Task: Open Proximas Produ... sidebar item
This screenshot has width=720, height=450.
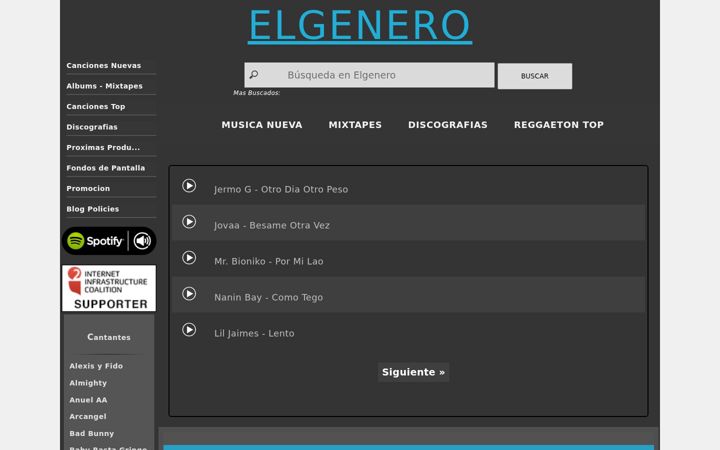Action: click(x=103, y=147)
